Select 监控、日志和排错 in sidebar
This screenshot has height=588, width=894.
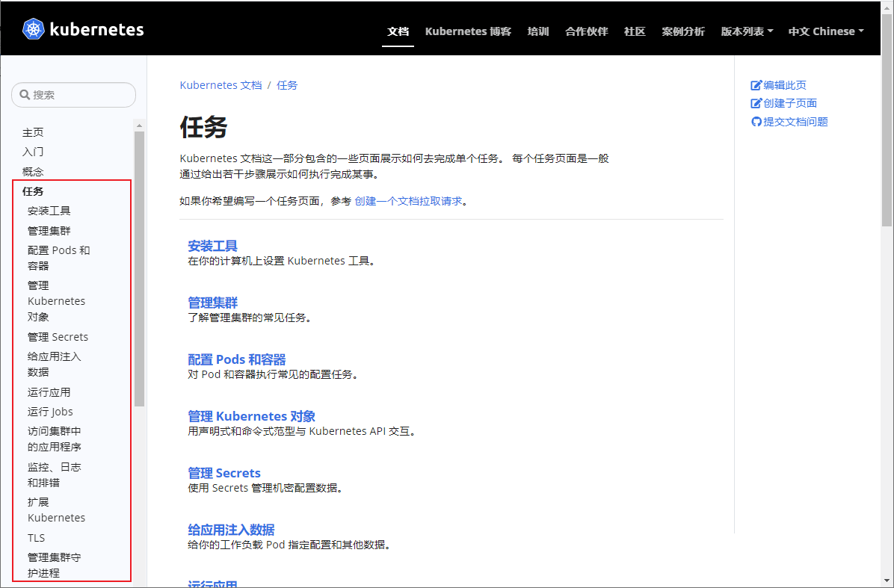tap(54, 474)
